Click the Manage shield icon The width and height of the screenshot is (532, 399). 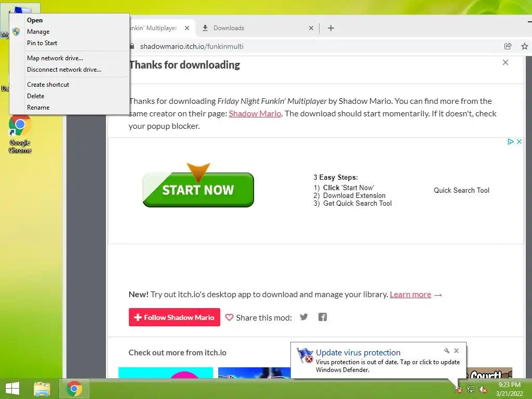tap(16, 32)
